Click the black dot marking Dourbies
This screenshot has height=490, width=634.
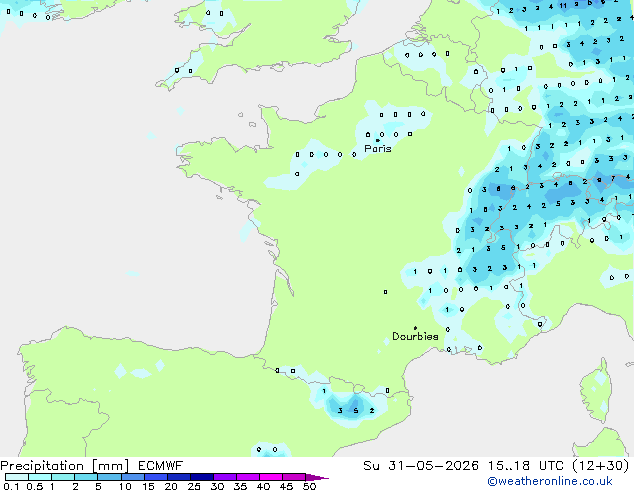click(x=415, y=328)
